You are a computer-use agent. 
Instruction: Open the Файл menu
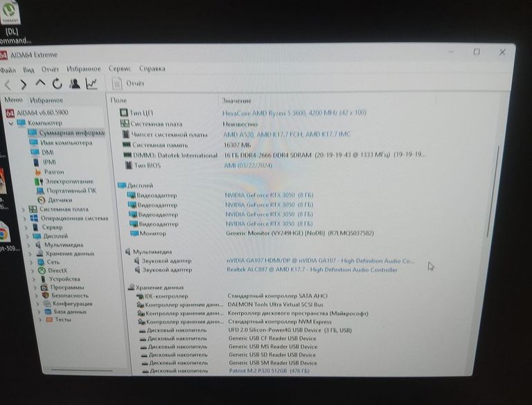click(8, 70)
